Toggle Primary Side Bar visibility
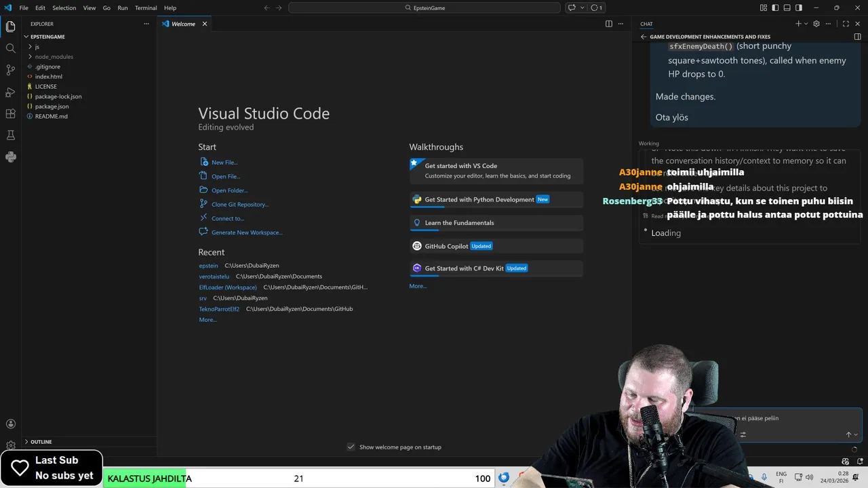The width and height of the screenshot is (868, 488). tap(775, 7)
